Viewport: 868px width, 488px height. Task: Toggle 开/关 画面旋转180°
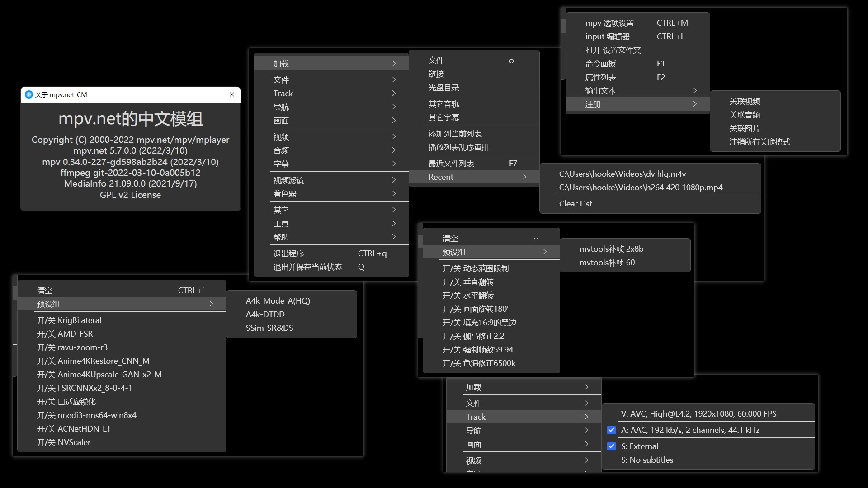coord(491,309)
